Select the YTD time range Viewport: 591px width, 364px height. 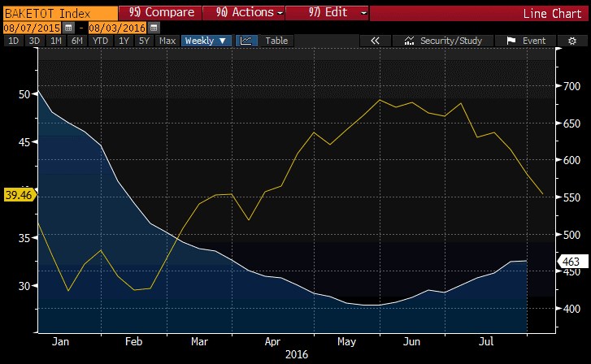tap(100, 41)
